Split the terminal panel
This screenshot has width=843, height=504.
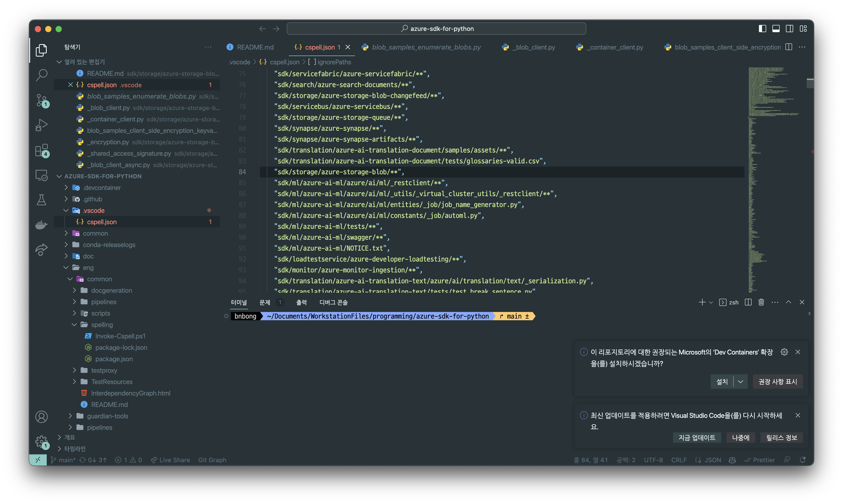pos(748,302)
